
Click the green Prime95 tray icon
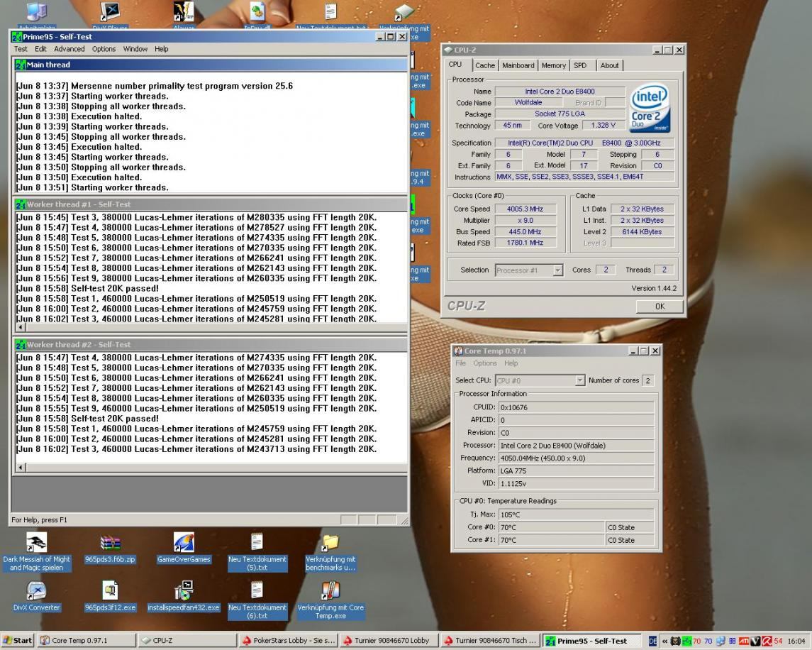(x=686, y=641)
